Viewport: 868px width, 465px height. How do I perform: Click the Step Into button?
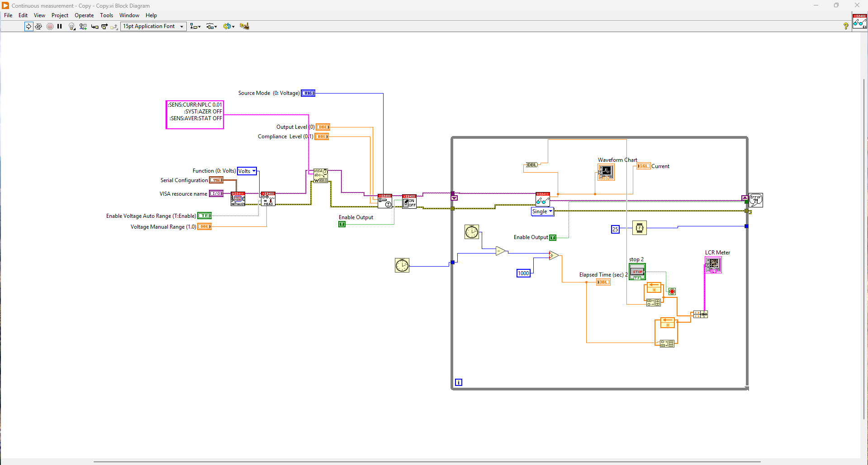coord(95,26)
